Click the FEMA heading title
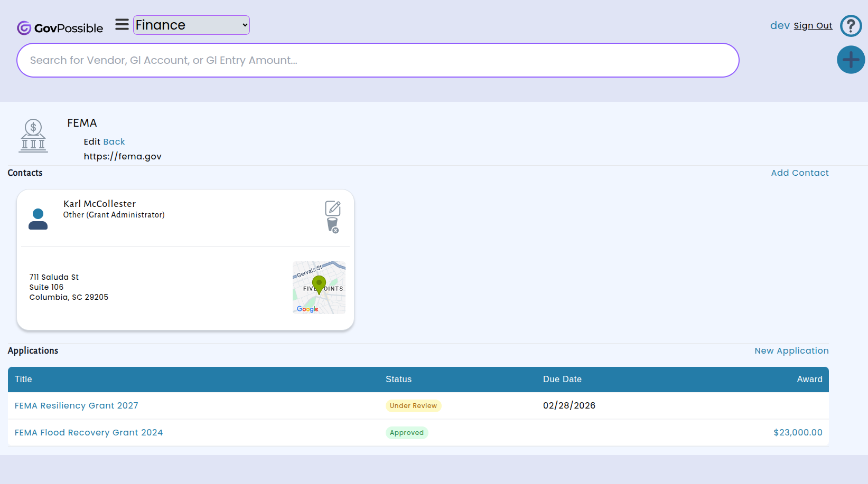 pos(82,123)
